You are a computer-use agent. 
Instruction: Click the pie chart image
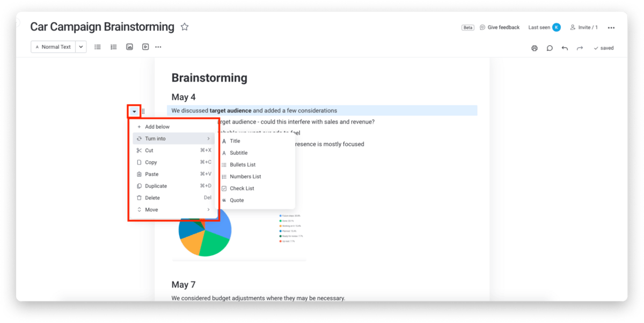205,231
